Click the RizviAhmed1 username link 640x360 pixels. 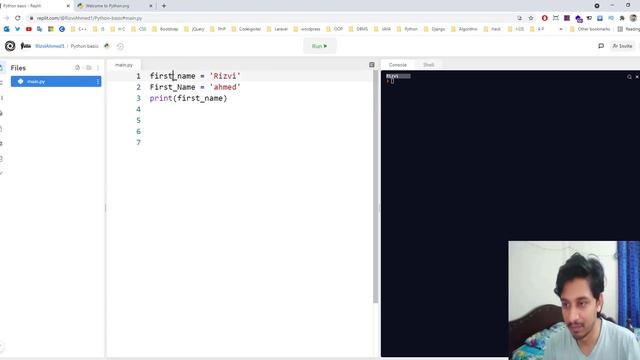(x=49, y=46)
